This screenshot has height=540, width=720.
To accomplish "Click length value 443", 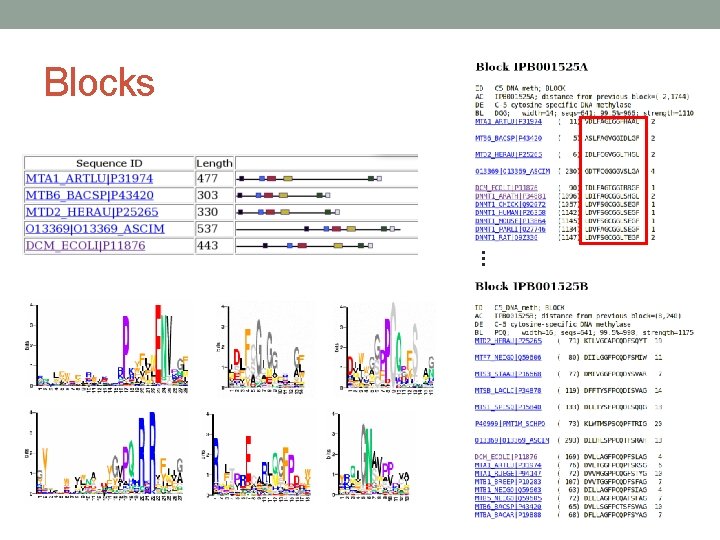I will [x=207, y=246].
